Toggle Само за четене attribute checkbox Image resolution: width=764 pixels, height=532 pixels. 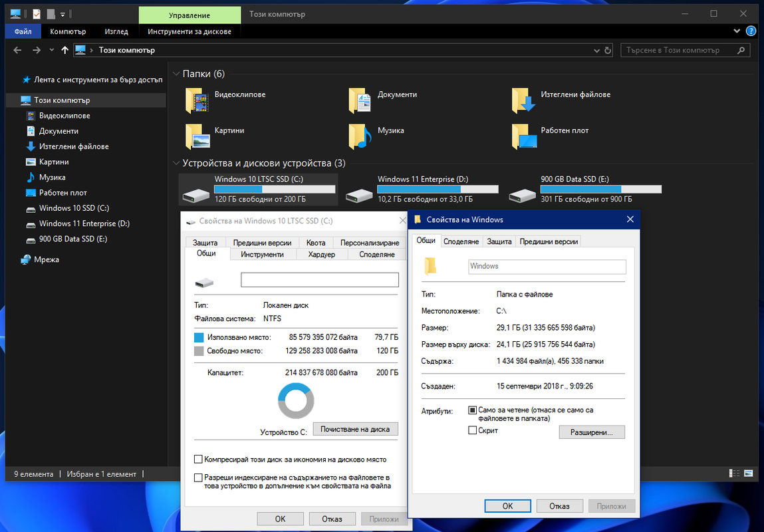pyautogui.click(x=472, y=410)
